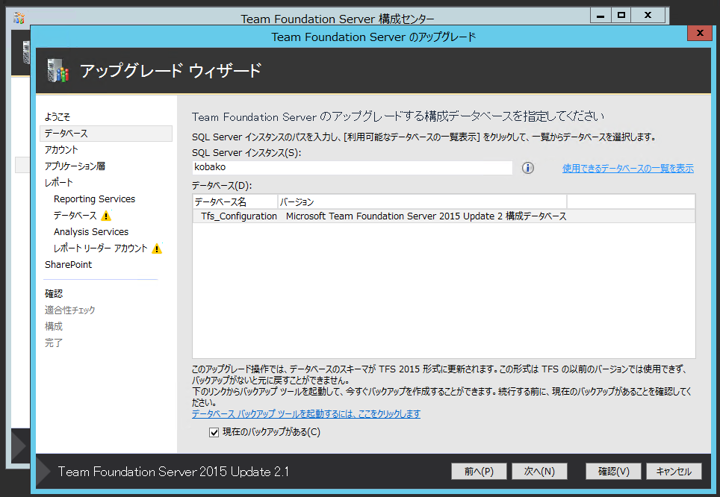Minimize the 構成センター background window
Image resolution: width=720 pixels, height=497 pixels.
click(x=600, y=15)
